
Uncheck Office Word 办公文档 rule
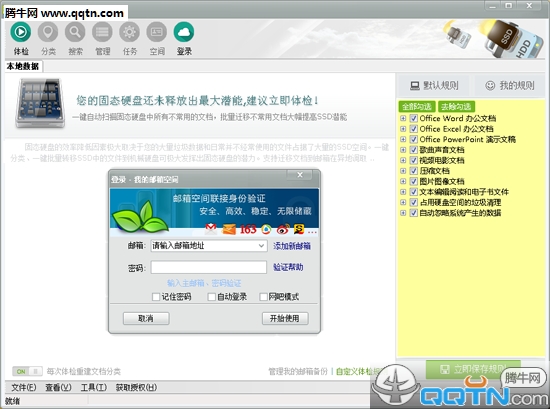[x=414, y=118]
